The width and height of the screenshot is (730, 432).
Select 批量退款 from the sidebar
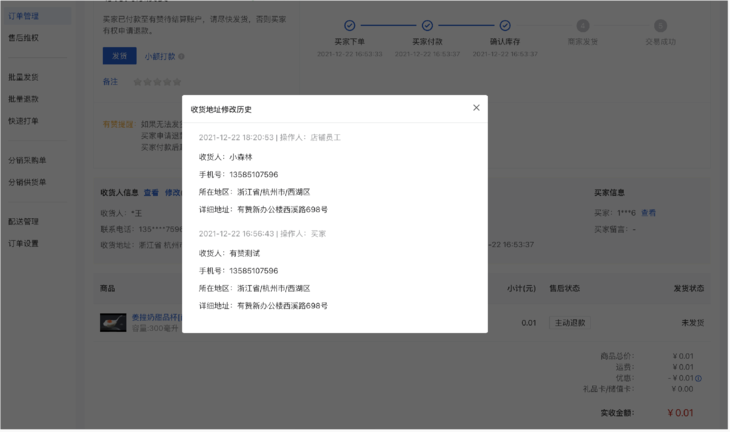coord(24,99)
